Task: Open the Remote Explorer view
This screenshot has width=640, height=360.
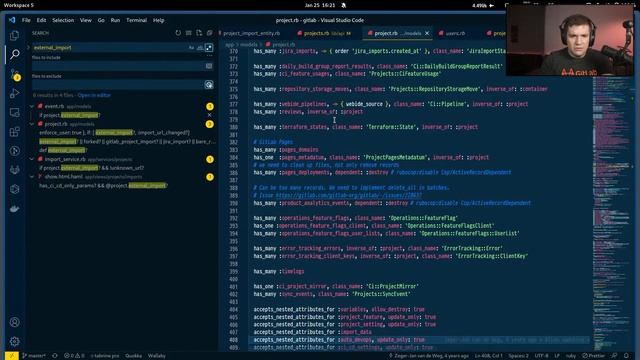Action: (15, 113)
